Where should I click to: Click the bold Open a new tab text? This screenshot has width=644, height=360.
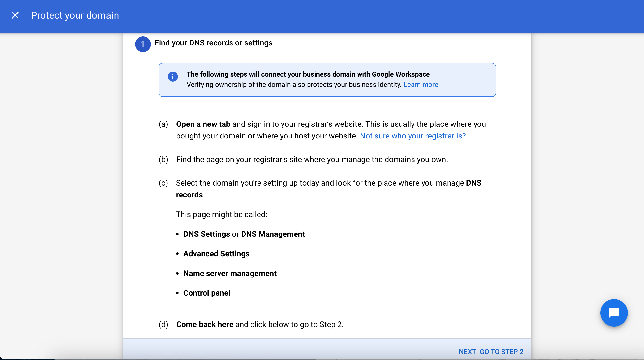[203, 124]
